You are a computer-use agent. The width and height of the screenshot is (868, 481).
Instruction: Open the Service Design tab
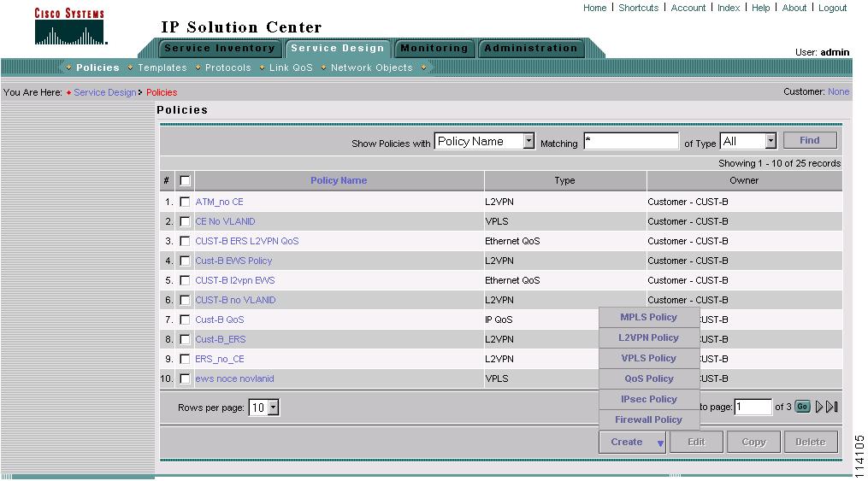tap(337, 48)
